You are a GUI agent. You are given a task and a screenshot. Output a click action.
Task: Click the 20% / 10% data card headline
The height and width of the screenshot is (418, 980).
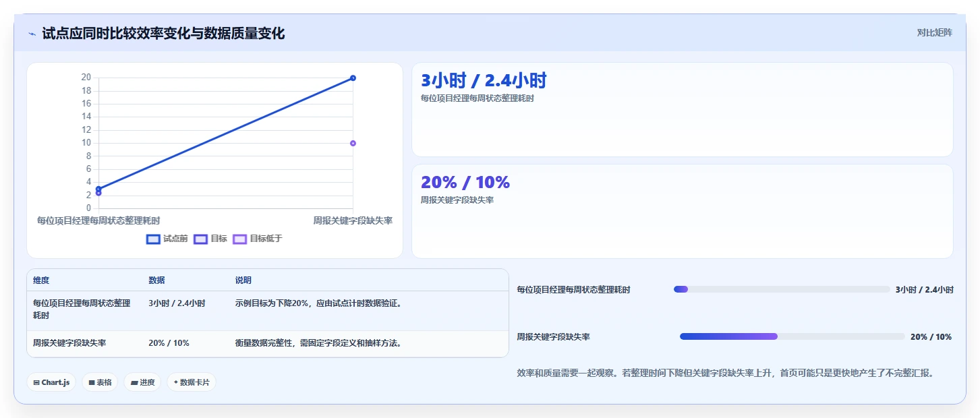point(465,182)
